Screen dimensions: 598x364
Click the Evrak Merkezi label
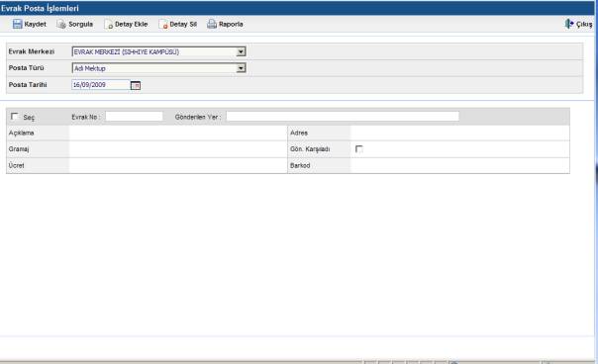pyautogui.click(x=32, y=51)
